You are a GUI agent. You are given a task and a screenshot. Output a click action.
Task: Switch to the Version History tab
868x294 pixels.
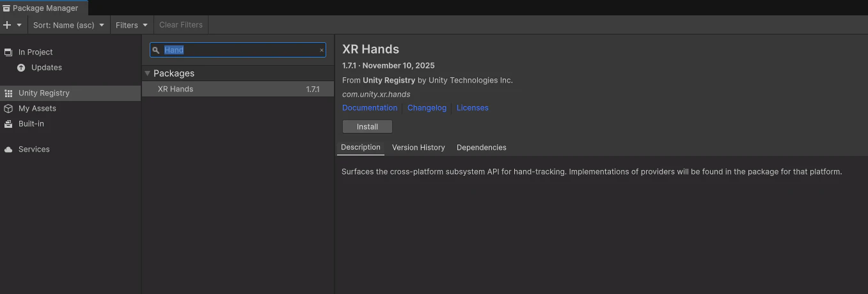click(x=418, y=148)
